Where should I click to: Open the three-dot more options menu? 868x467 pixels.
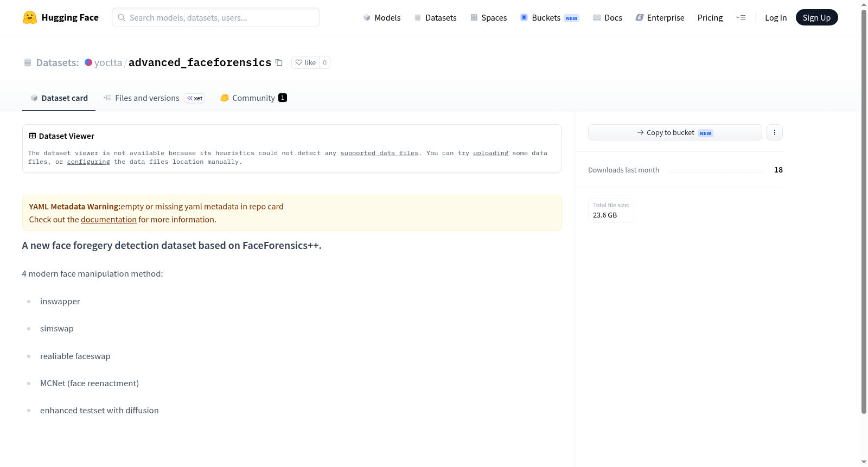[x=775, y=132]
